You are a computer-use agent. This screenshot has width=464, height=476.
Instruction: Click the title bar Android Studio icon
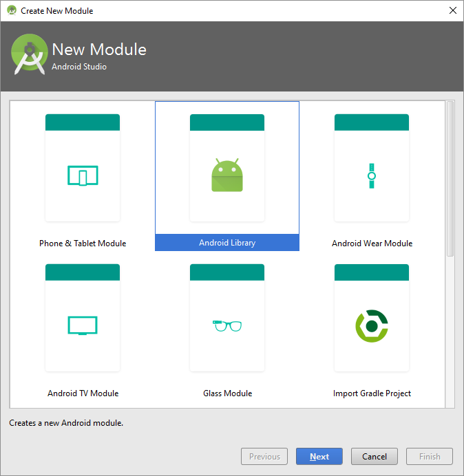click(12, 10)
